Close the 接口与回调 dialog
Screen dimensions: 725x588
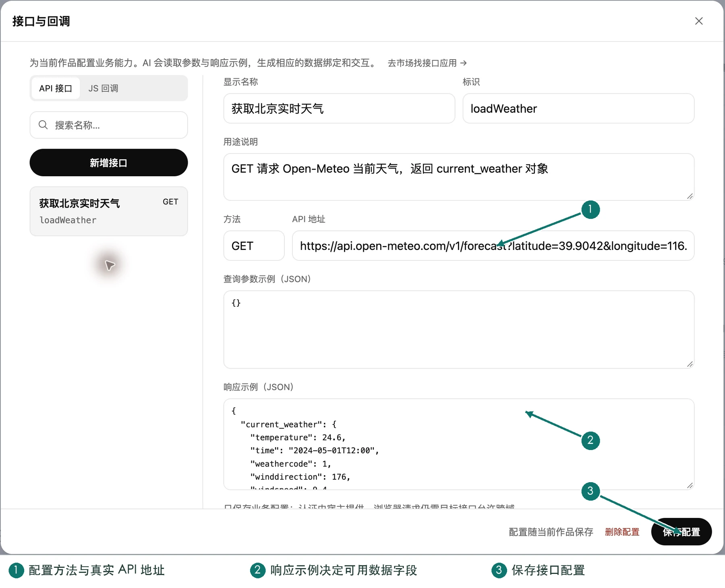[699, 21]
